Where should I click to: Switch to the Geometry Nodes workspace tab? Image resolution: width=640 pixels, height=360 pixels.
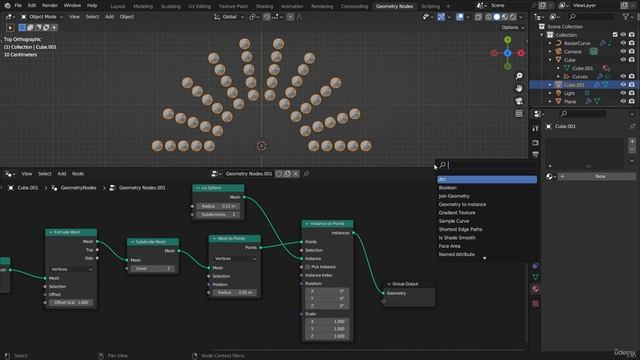pos(394,6)
